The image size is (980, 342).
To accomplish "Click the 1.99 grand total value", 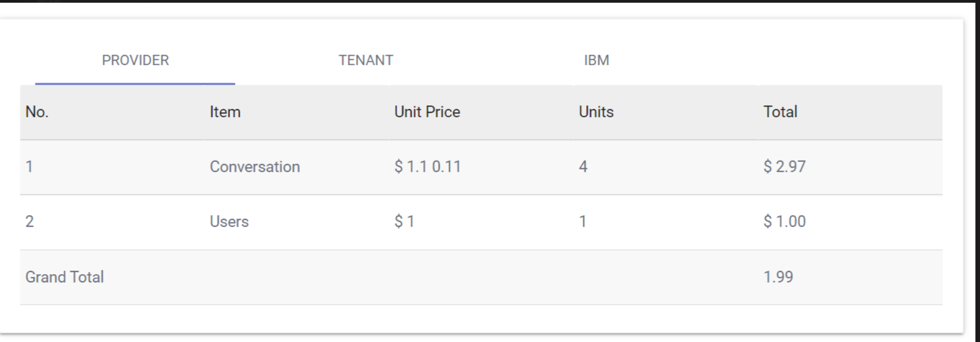I will [x=778, y=277].
